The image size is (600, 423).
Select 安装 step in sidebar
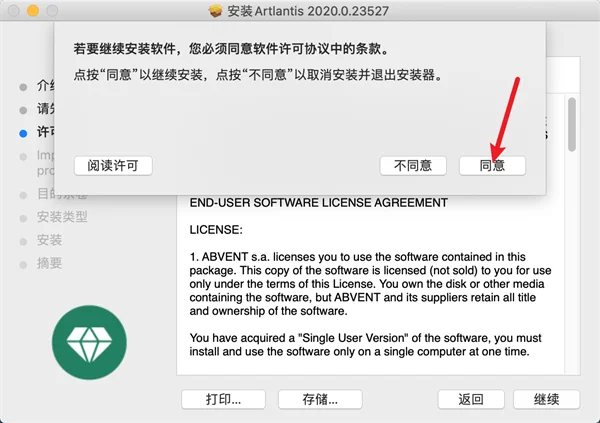(x=49, y=240)
